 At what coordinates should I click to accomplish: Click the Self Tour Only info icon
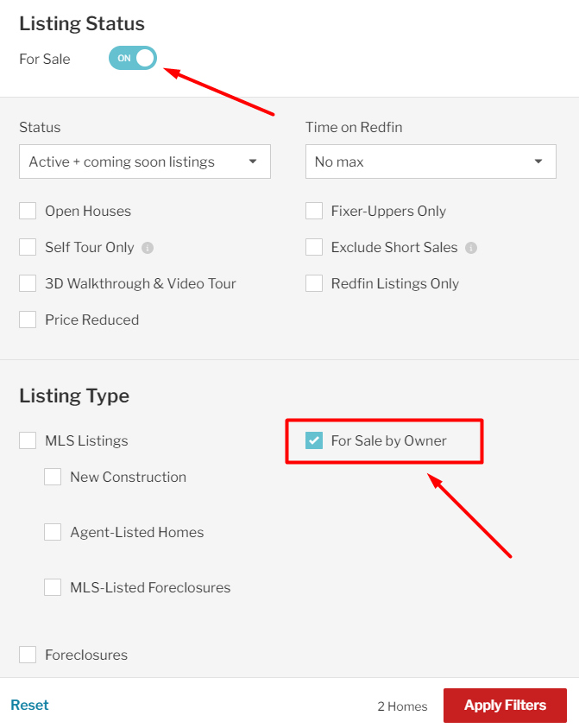pyautogui.click(x=148, y=248)
